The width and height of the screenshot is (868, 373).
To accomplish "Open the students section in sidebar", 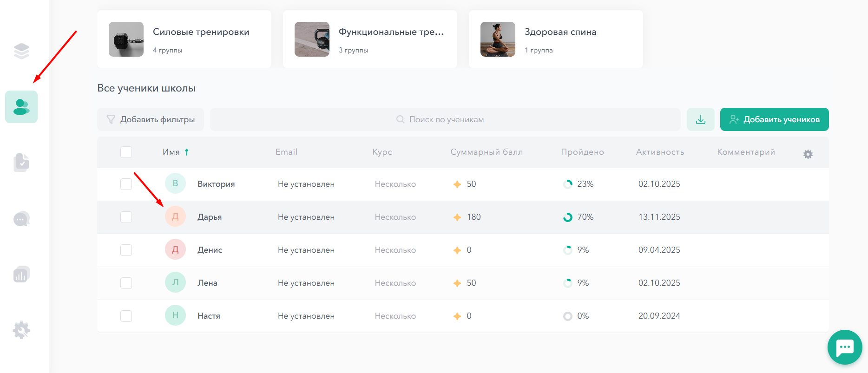I will tap(21, 107).
